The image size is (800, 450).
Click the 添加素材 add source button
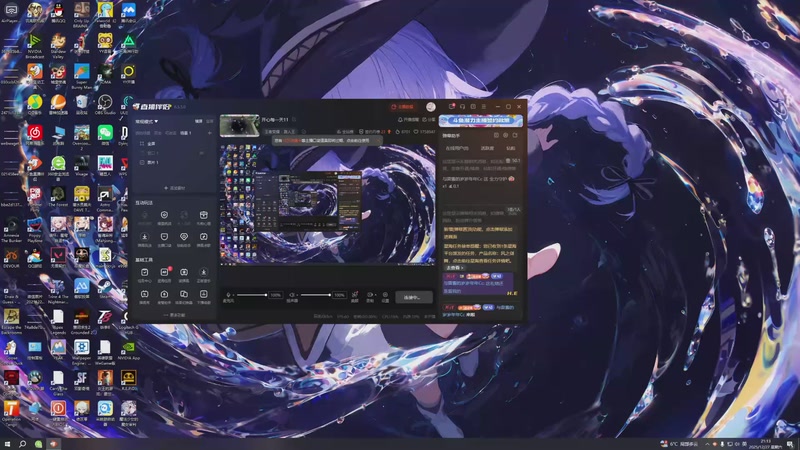(174, 188)
